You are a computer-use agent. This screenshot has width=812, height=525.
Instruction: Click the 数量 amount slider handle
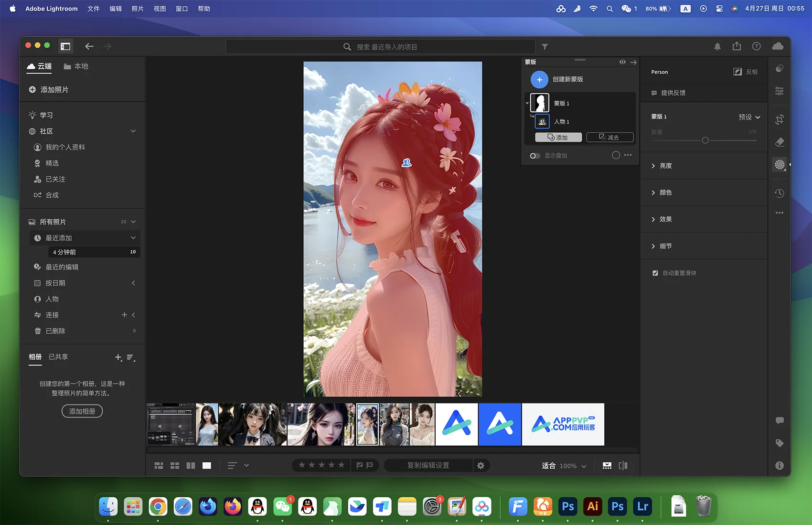tap(705, 140)
